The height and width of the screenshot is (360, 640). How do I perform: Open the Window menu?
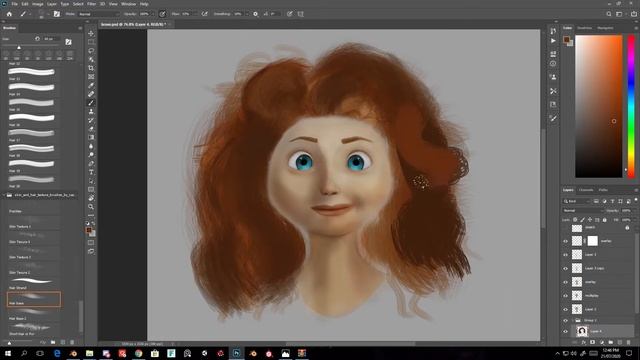tap(128, 4)
